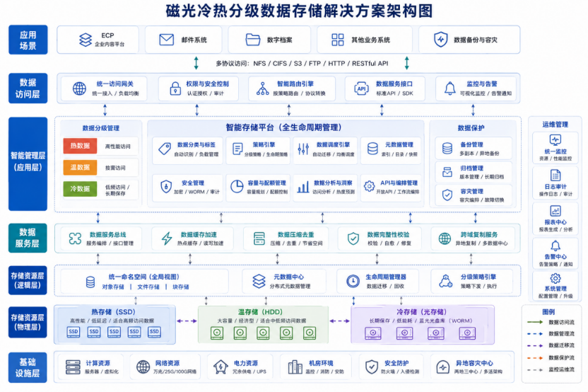Click the 存储资源层(逻辑层) label

click(x=28, y=280)
